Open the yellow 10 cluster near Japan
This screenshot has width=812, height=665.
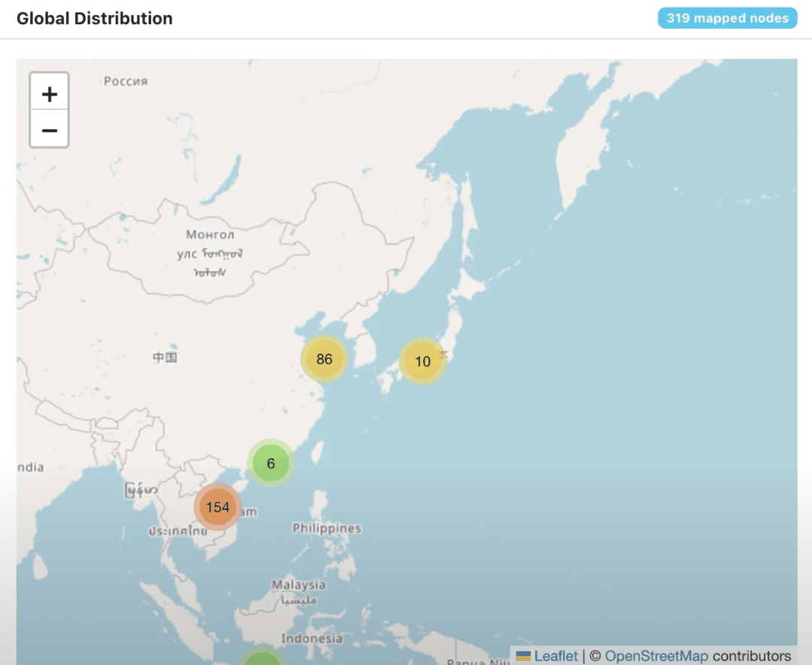point(423,361)
